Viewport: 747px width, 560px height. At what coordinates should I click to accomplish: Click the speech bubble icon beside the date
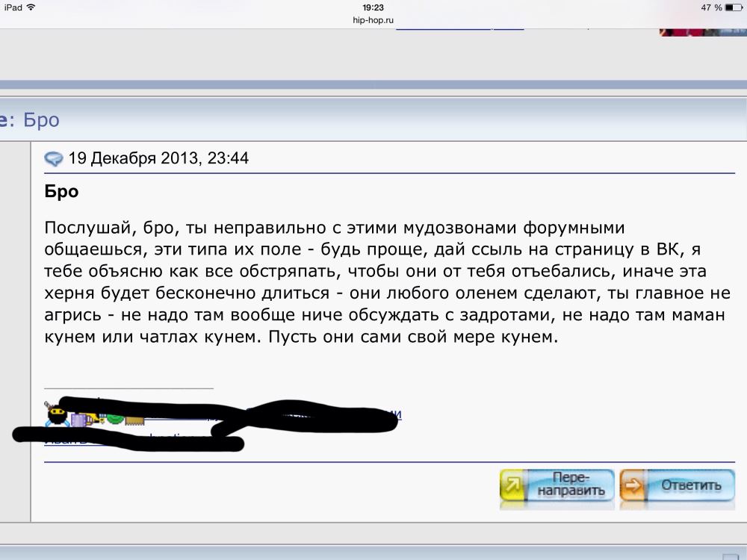53,158
